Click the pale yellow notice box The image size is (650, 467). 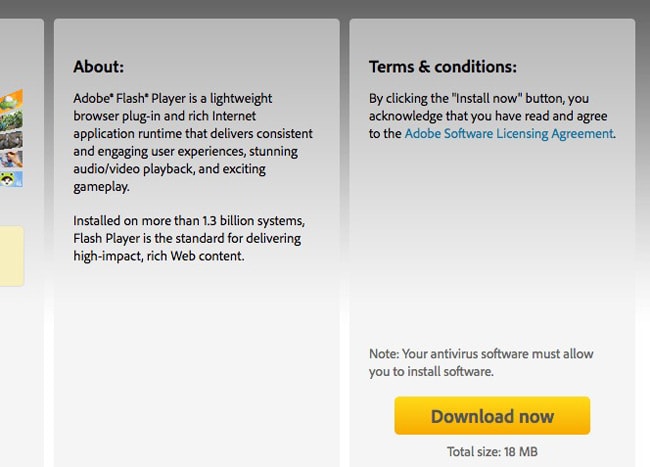point(12,256)
